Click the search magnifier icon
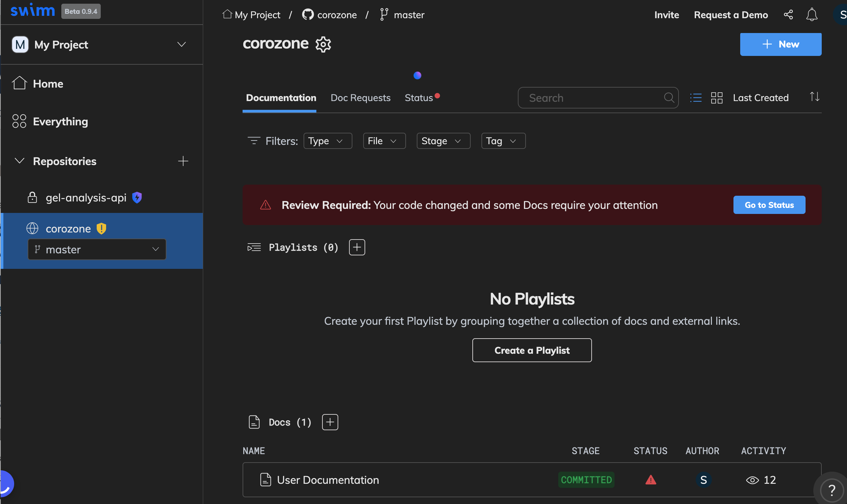The image size is (847, 504). 669,98
